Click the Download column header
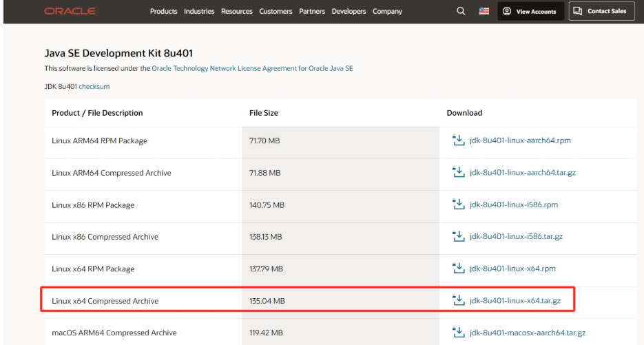 point(464,113)
